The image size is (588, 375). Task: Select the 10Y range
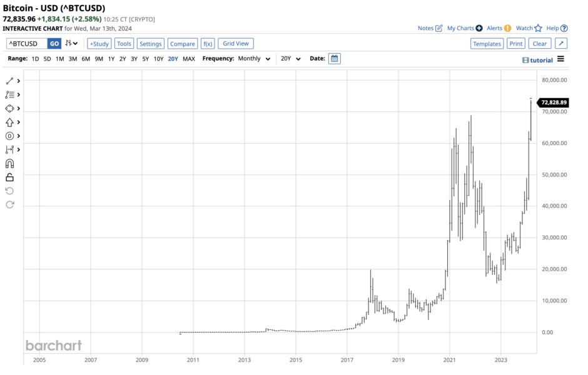(159, 59)
